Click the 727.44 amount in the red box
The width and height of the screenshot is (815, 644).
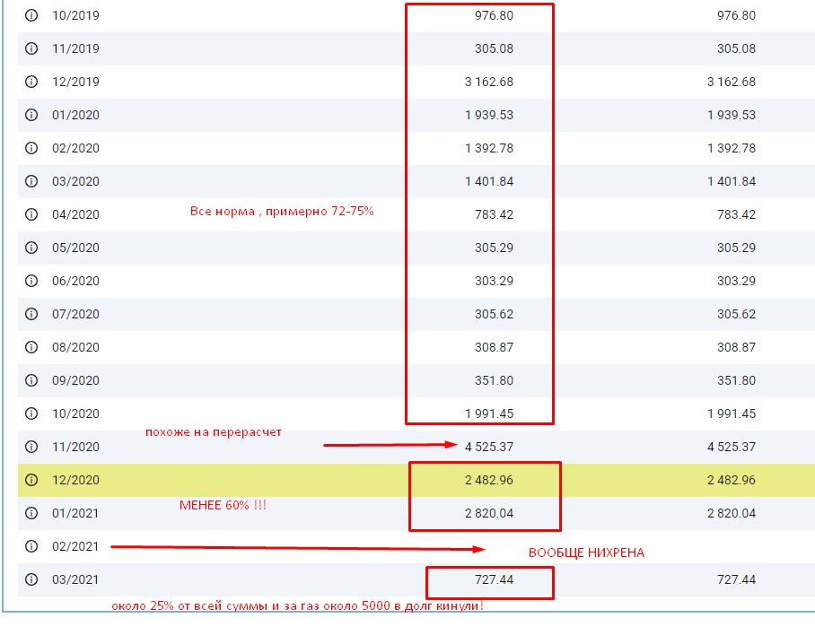point(494,579)
